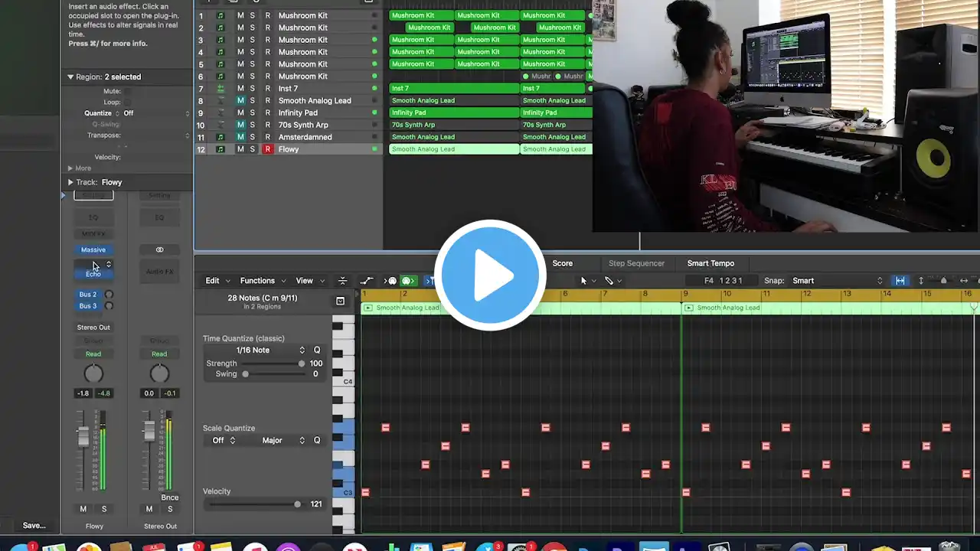Click the Smooth Analog Lead track icon
This screenshot has width=980, height=551.
(x=220, y=100)
